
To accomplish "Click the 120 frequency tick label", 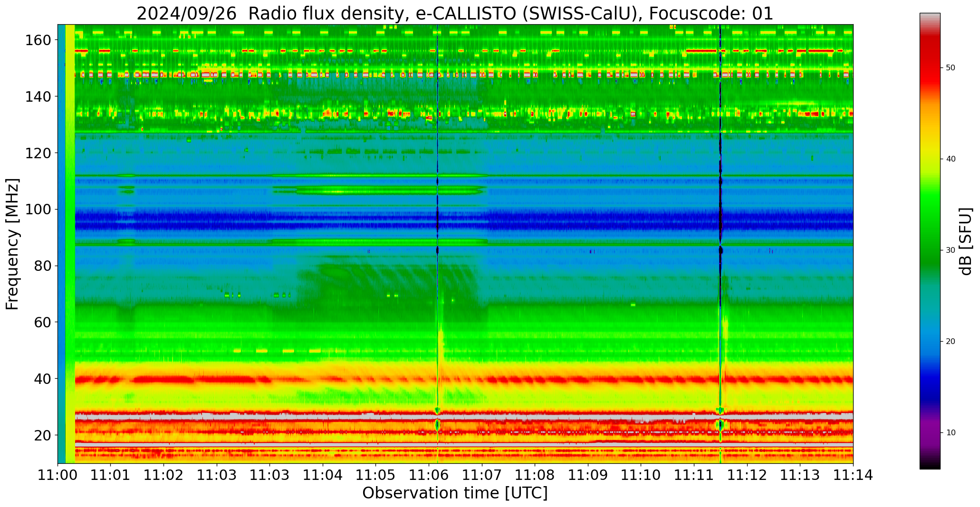I will coord(38,153).
